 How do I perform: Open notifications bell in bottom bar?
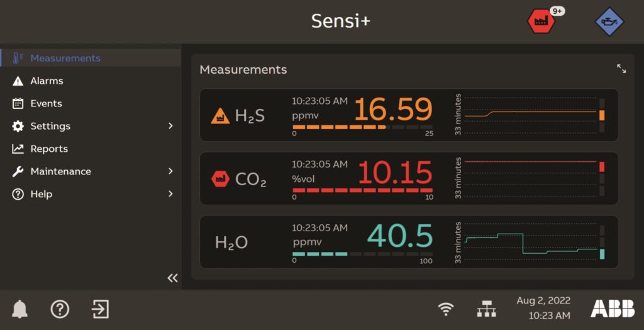pos(19,309)
